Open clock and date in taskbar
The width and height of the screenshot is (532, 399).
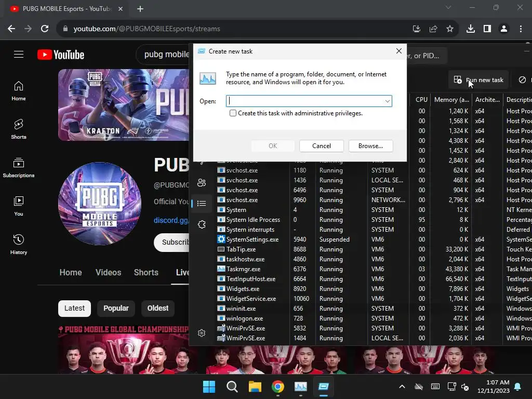(494, 387)
